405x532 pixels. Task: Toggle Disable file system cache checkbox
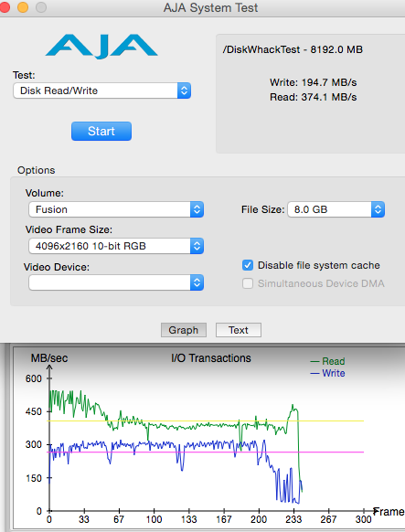248,265
